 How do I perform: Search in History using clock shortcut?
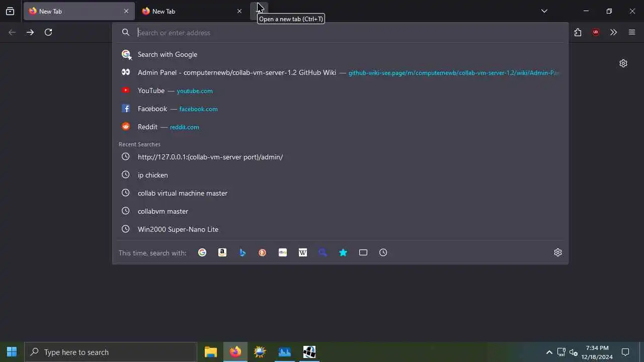(383, 252)
